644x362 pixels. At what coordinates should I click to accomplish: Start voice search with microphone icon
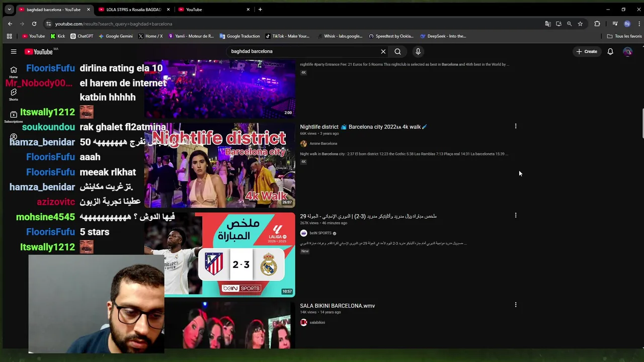[x=418, y=51]
